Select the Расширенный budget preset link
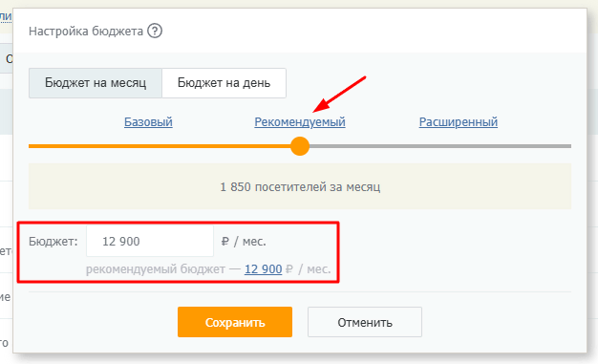The image size is (598, 364). click(459, 122)
